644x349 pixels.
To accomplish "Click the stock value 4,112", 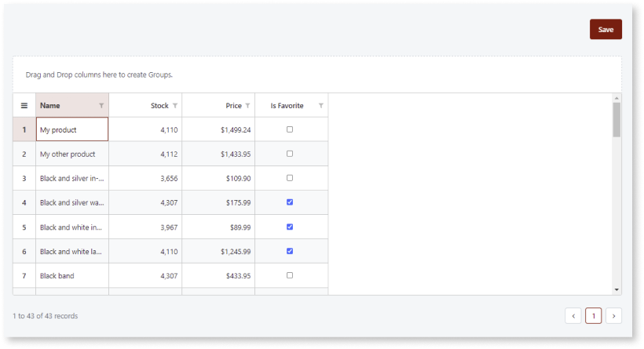I will click(x=169, y=155).
